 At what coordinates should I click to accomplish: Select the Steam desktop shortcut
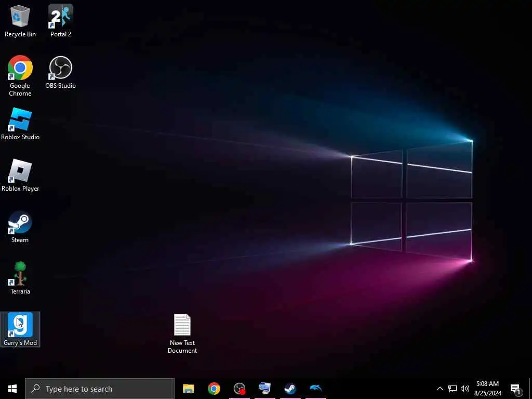click(20, 227)
